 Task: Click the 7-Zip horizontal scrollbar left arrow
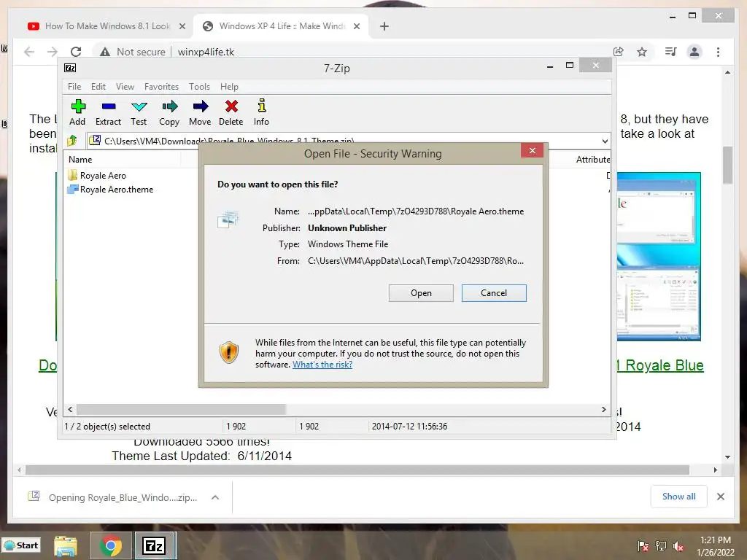click(x=70, y=410)
